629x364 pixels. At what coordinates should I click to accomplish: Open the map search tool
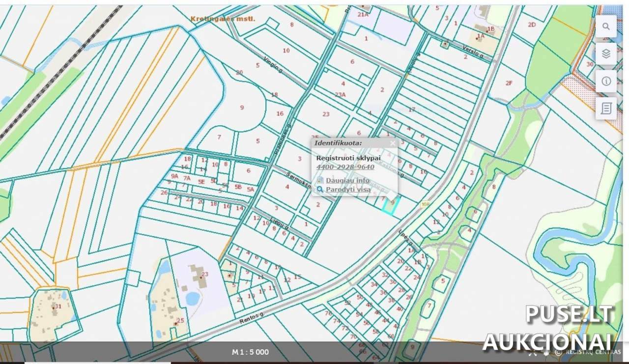(x=606, y=27)
